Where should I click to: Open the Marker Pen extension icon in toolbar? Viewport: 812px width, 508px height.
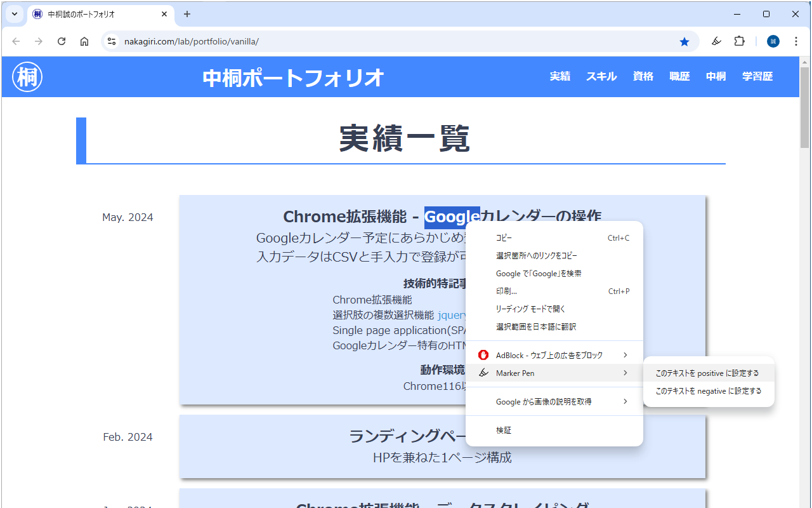pos(716,41)
